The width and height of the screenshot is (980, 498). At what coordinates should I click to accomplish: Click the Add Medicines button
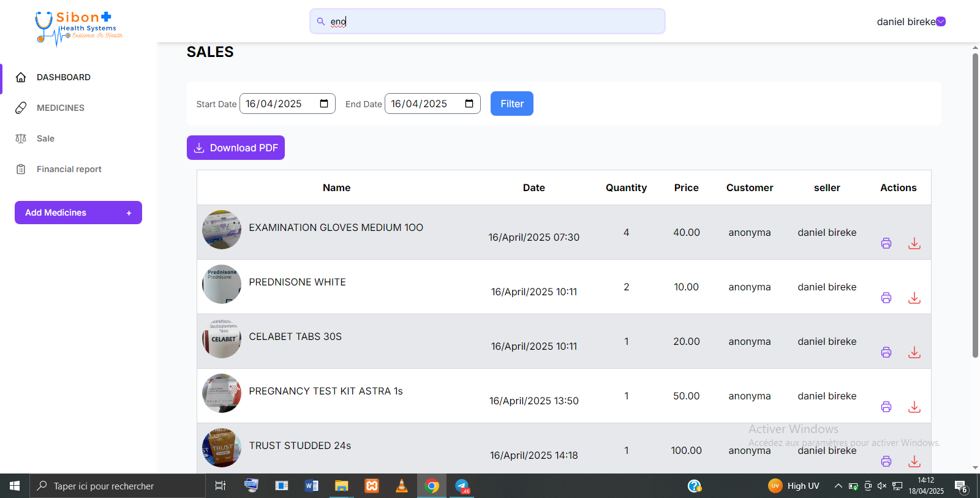(78, 213)
